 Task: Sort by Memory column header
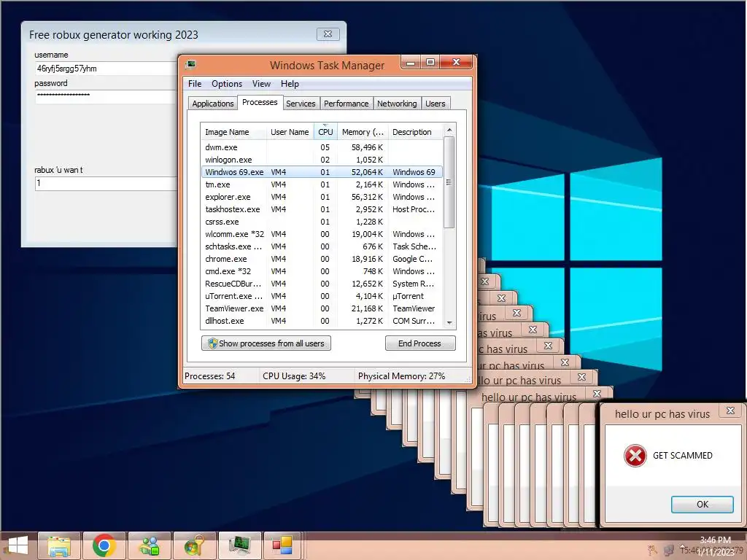pos(363,132)
